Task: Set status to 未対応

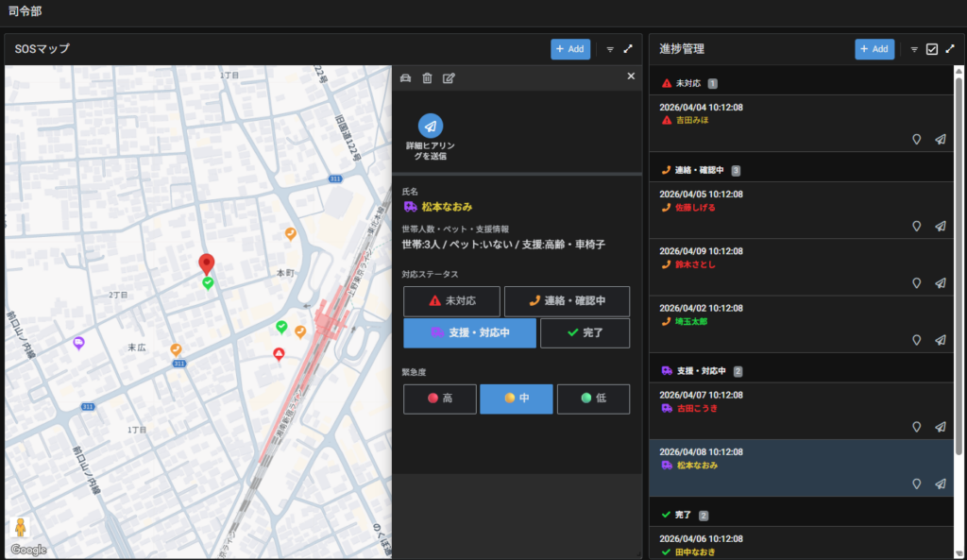Action: point(451,301)
